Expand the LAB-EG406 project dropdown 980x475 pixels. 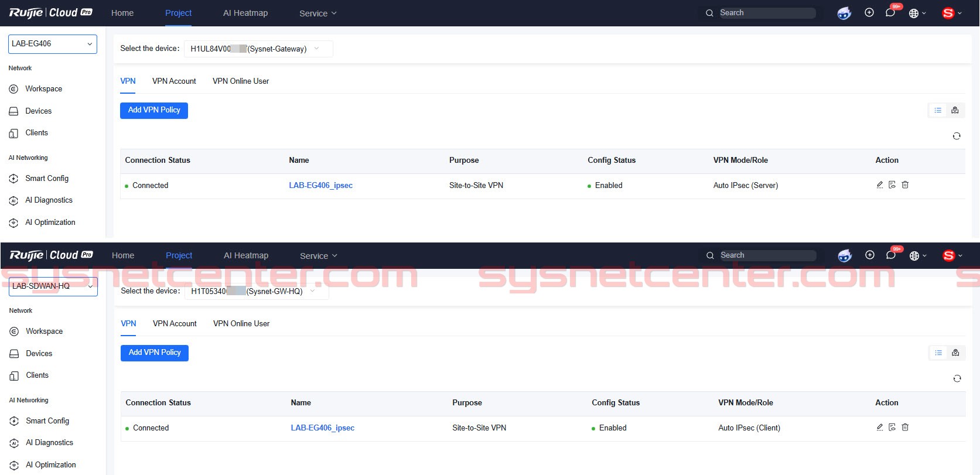click(x=52, y=44)
